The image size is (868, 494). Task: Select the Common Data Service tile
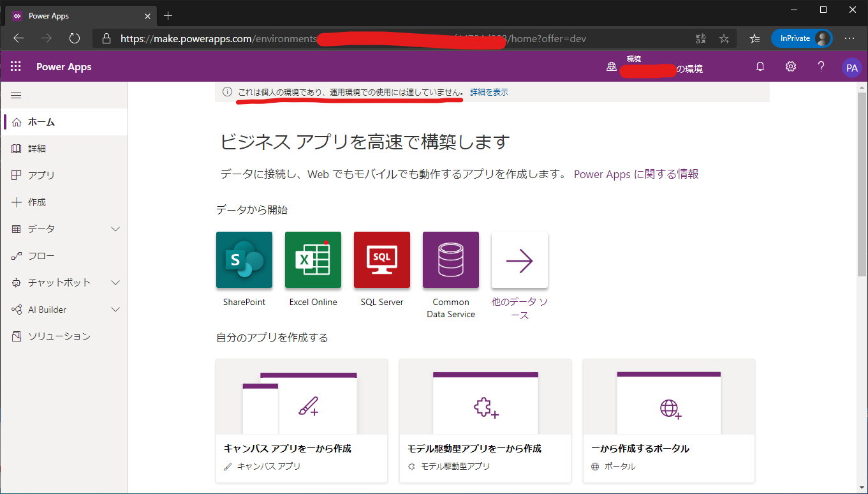click(451, 260)
